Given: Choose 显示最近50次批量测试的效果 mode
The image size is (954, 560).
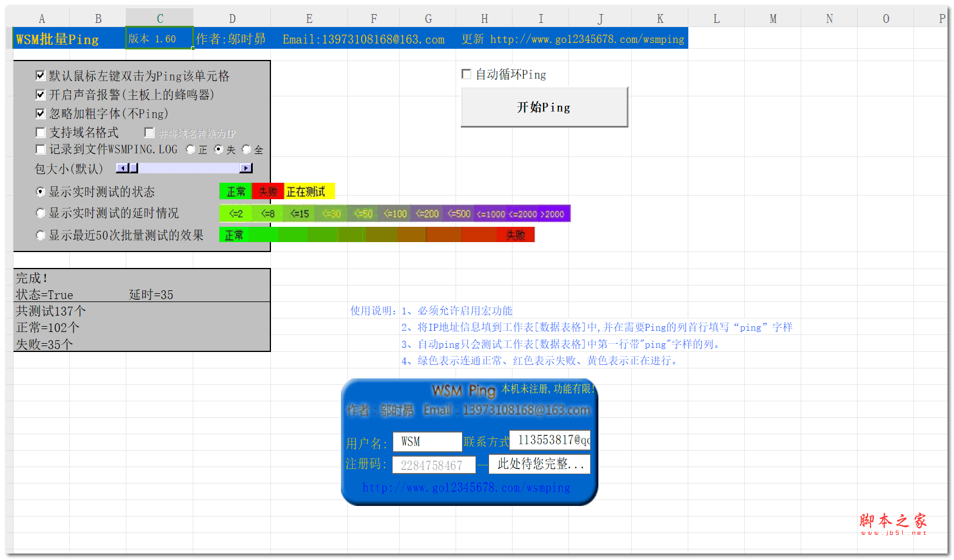Looking at the screenshot, I should click(40, 234).
